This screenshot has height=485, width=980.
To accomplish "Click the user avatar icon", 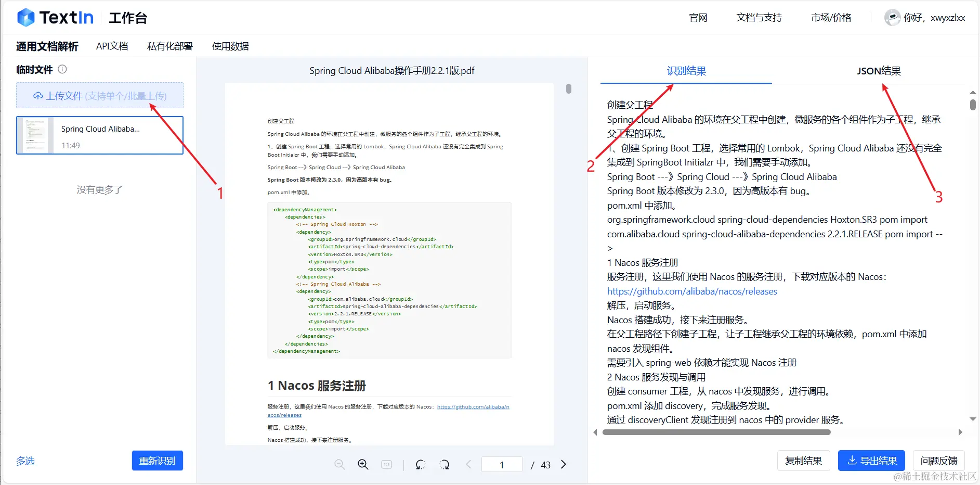I will pos(892,18).
